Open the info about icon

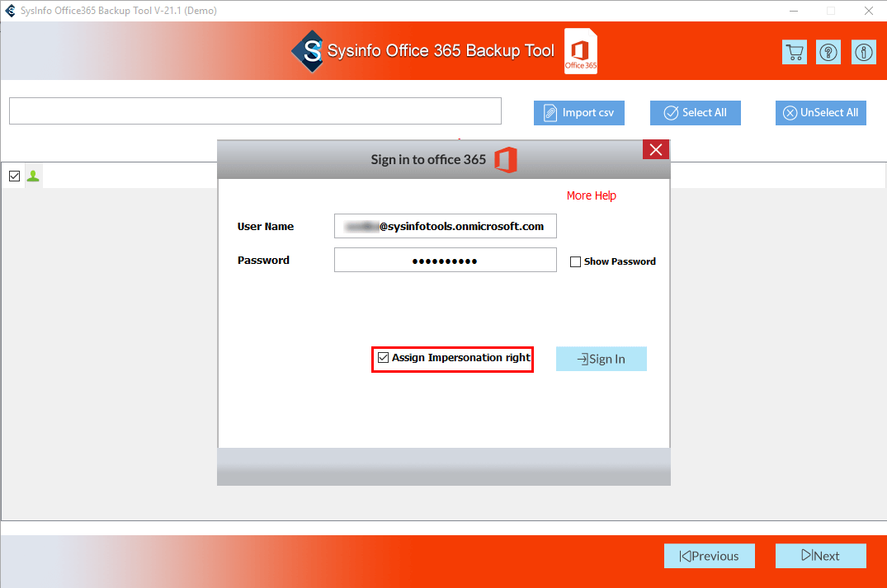863,53
